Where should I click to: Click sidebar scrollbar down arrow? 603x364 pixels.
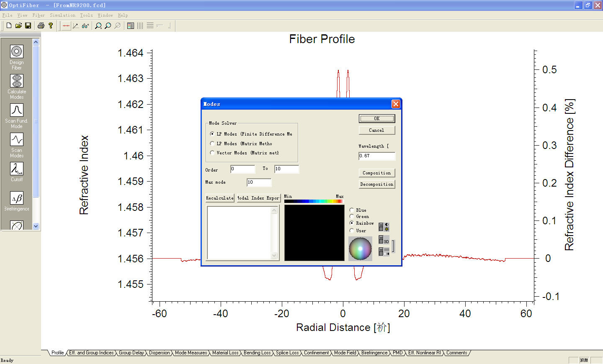[36, 226]
